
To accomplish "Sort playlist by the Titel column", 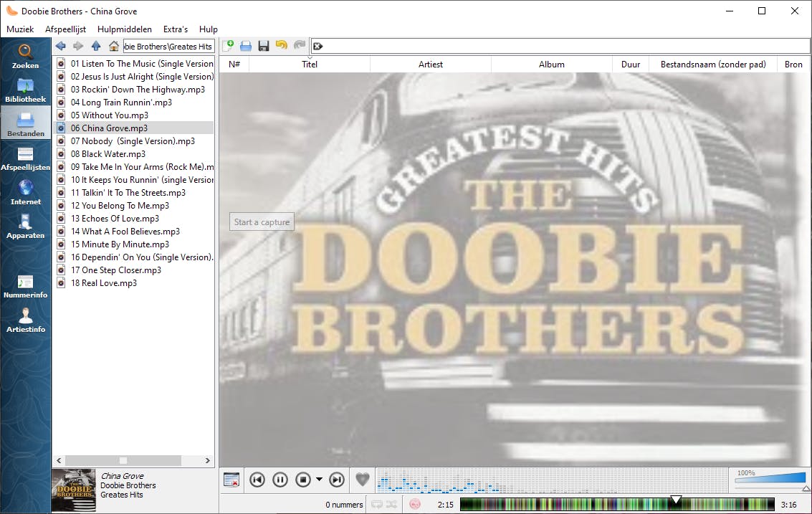I will pos(310,64).
